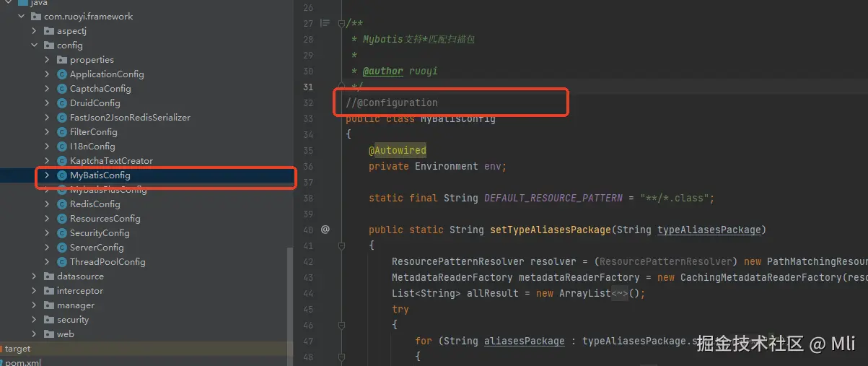This screenshot has width=868, height=366.
Task: Click line number 40 in gutter
Action: [308, 230]
